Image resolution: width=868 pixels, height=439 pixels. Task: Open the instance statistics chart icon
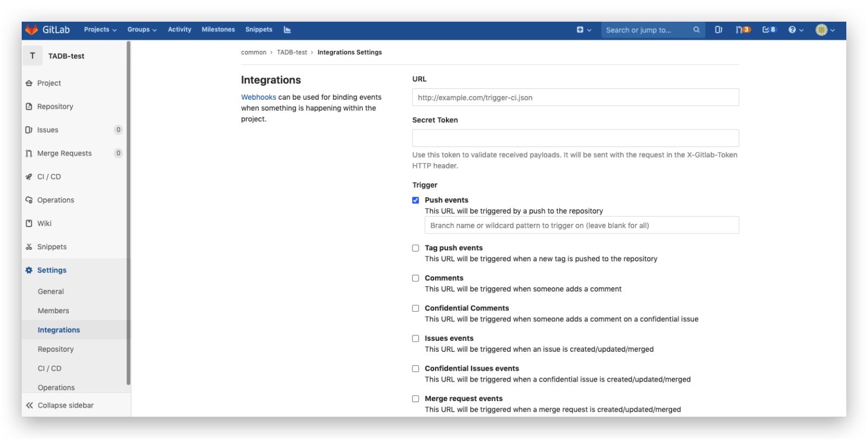click(x=287, y=30)
